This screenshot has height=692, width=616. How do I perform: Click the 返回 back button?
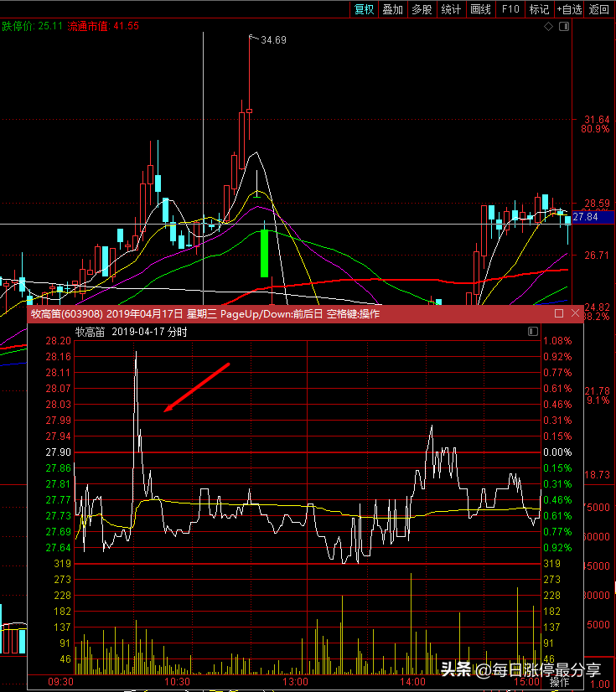pos(598,9)
